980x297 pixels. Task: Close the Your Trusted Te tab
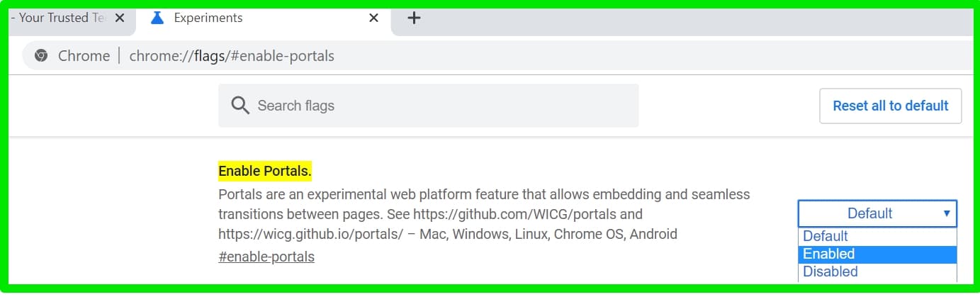click(x=120, y=18)
